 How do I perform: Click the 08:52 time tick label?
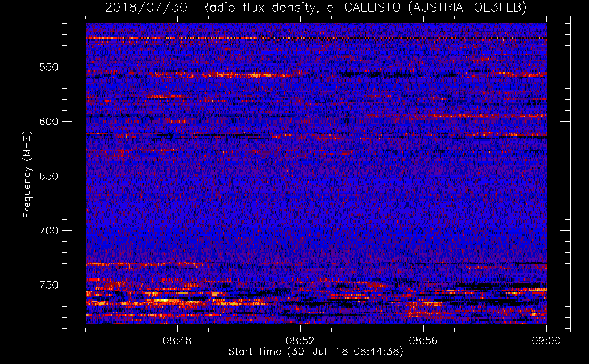click(x=300, y=341)
